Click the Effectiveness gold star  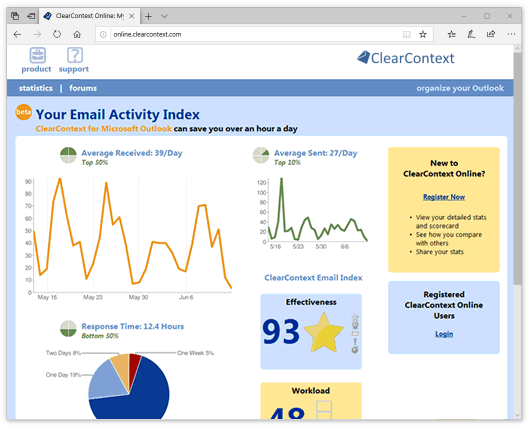pos(323,333)
